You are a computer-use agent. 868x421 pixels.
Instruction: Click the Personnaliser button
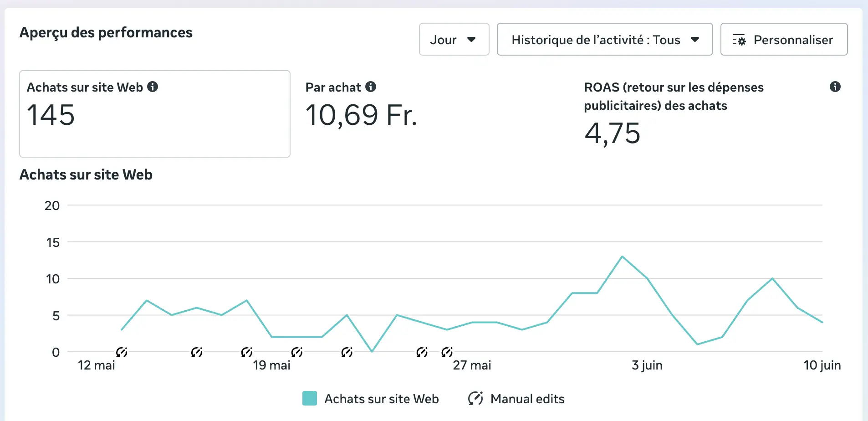(x=784, y=40)
